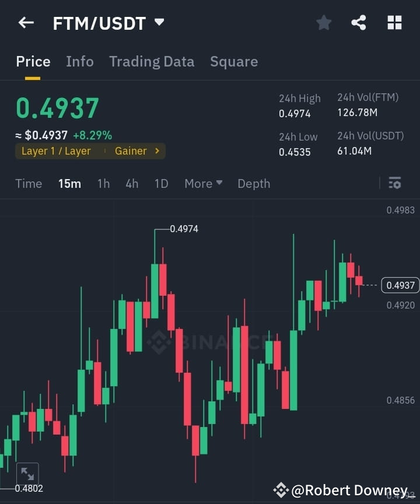Viewport: 420px width, 504px height.
Task: Open the Square tab
Action: coord(234,61)
